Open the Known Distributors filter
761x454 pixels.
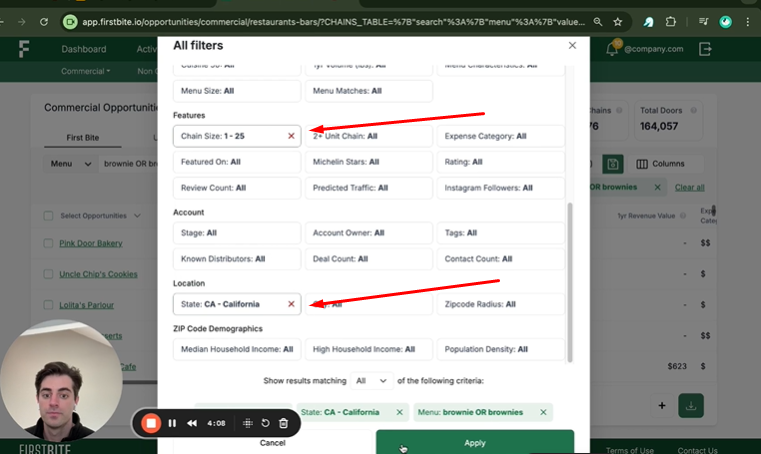tap(237, 259)
